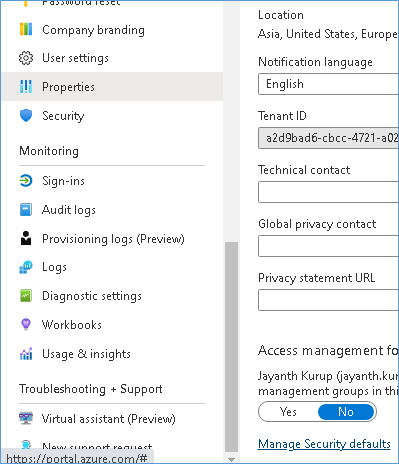Click the Diagnostic settings green icon
This screenshot has width=399, height=464.
click(26, 296)
